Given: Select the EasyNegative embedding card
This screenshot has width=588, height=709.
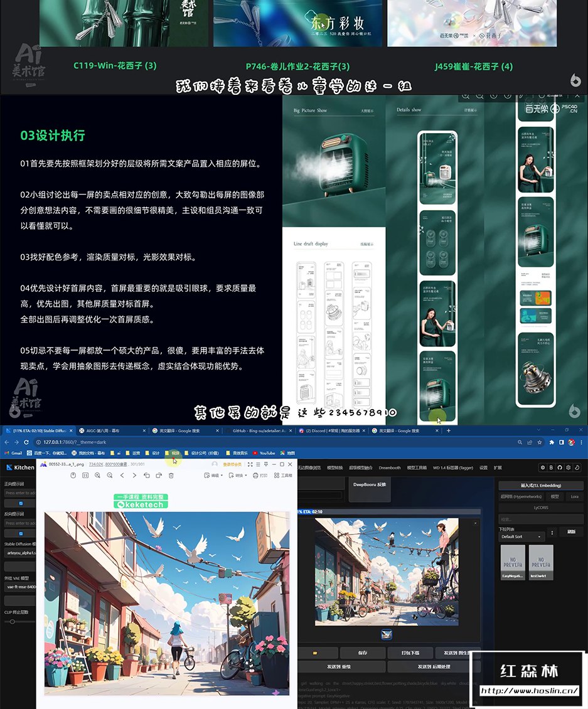Looking at the screenshot, I should (513, 563).
